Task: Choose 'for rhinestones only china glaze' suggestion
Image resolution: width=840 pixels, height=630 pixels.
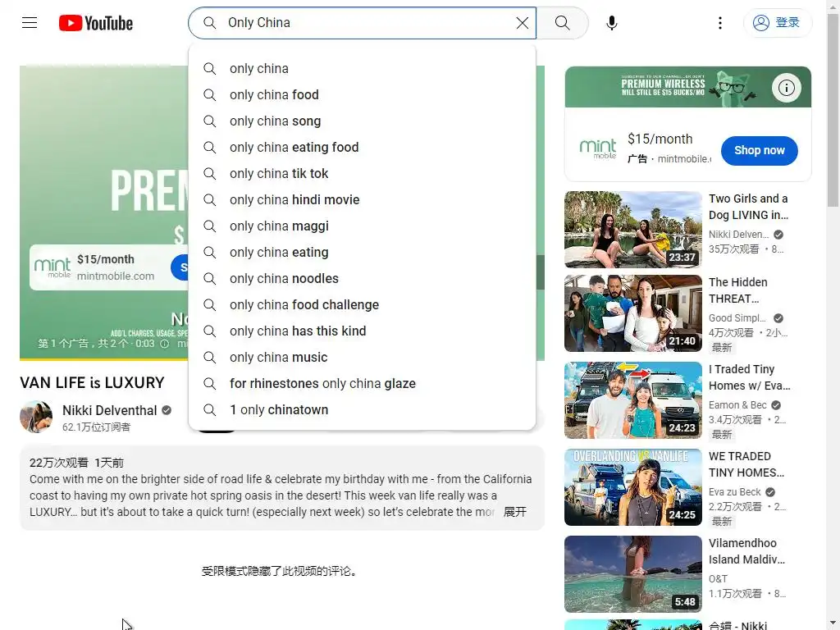Action: 362,384
